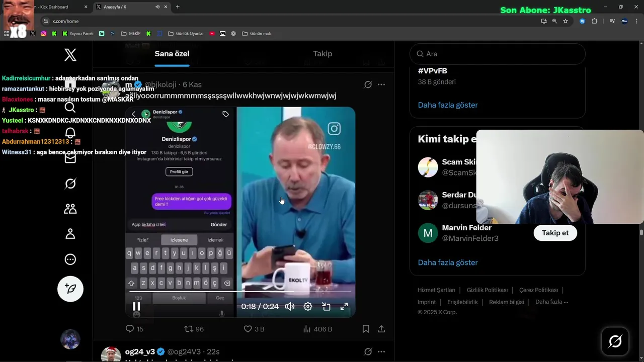Image resolution: width=644 pixels, height=362 pixels.
Task: Open media controls music icon
Action: click(x=612, y=21)
